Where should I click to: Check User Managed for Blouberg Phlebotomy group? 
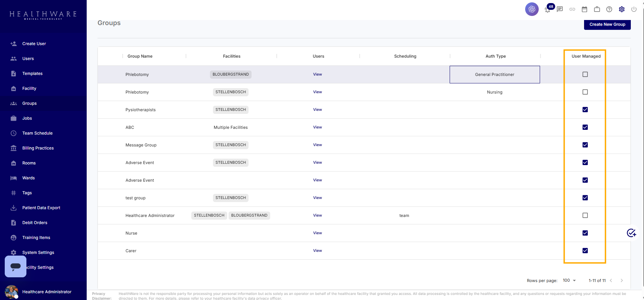click(x=585, y=74)
